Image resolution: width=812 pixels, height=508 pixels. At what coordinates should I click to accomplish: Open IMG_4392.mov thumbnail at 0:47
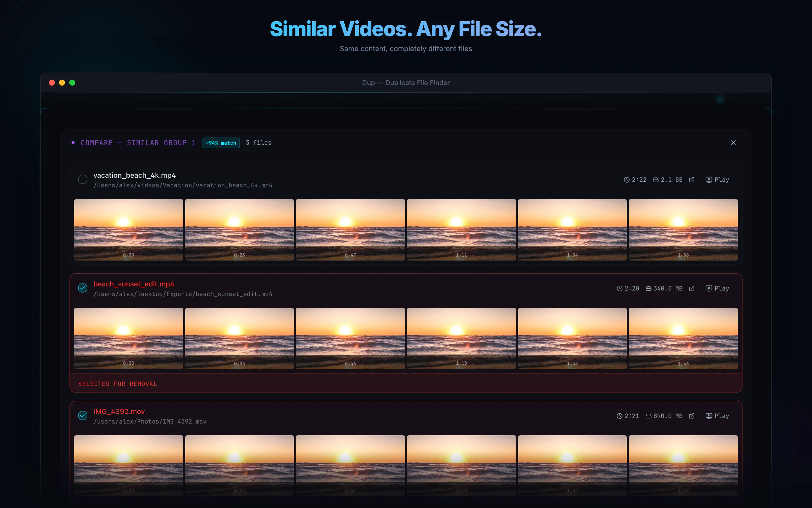pyautogui.click(x=350, y=466)
